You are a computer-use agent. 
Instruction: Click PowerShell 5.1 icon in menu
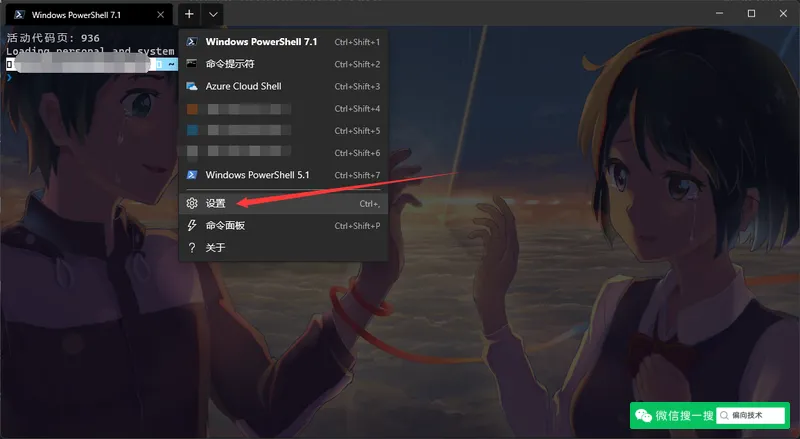tap(192, 175)
